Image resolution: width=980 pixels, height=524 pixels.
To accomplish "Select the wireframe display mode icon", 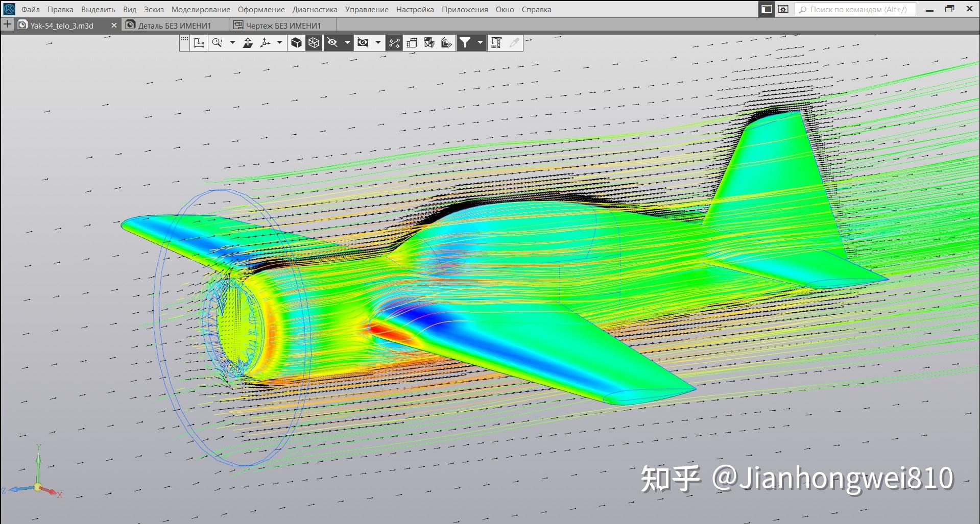I will click(313, 43).
